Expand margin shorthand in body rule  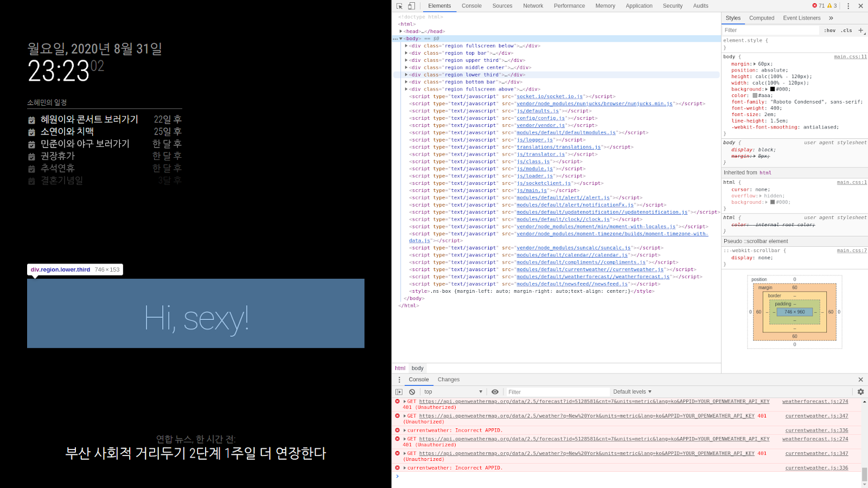point(755,64)
